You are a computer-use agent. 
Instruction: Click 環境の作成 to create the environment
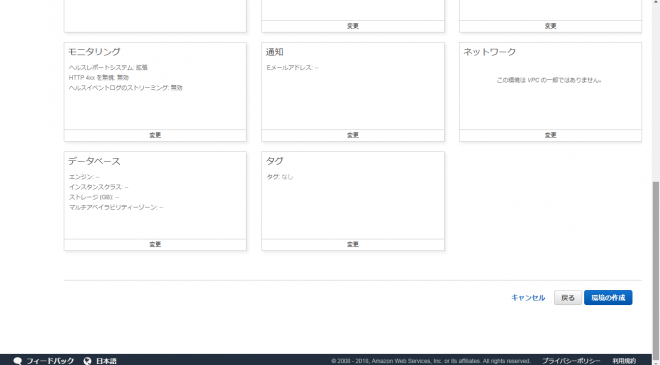[608, 298]
